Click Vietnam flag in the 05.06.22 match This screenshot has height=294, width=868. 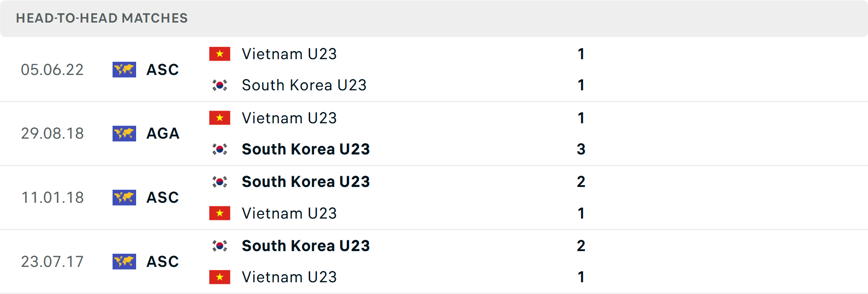tap(220, 54)
